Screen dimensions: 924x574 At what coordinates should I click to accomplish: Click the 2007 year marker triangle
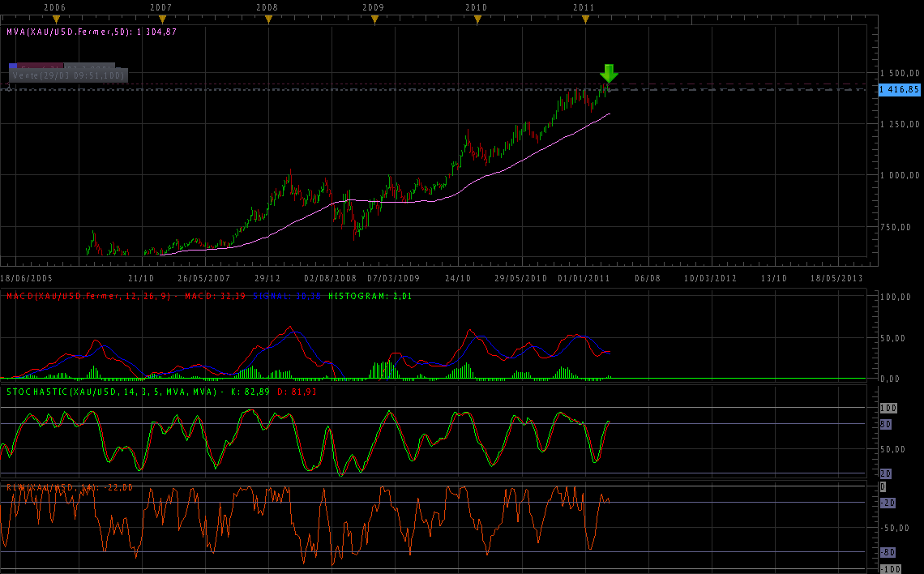tap(161, 19)
